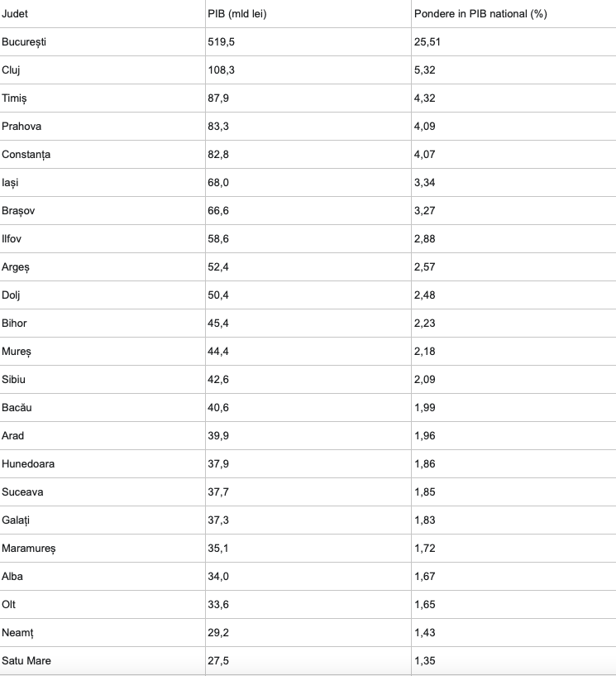Select the Constanța name cell
Screen dimensions: 616x676
point(26,155)
